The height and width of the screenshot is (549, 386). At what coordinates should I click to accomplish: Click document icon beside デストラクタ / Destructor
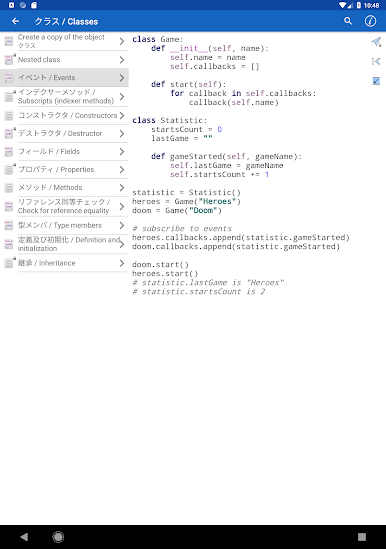pos(9,133)
